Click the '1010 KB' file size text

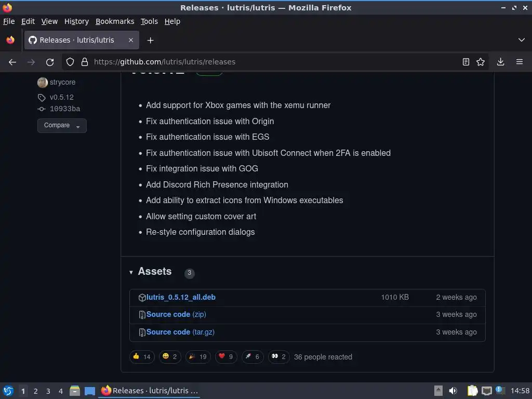tap(395, 297)
